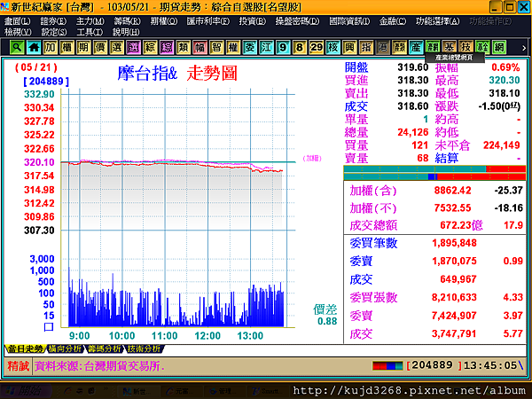The height and width of the screenshot is (399, 532).
Task: Select the cyan 委 toolbar icon
Action: tap(250, 47)
